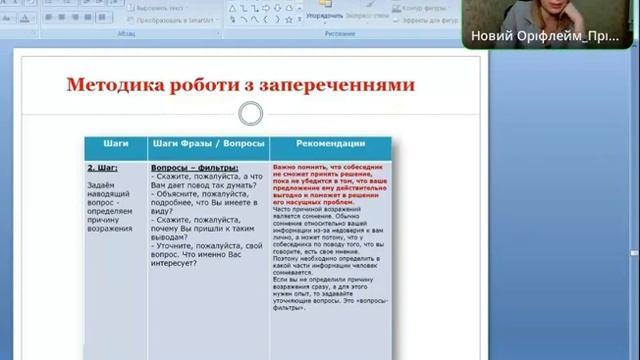
Task: Center the paragraph text
Action: pos(61,17)
